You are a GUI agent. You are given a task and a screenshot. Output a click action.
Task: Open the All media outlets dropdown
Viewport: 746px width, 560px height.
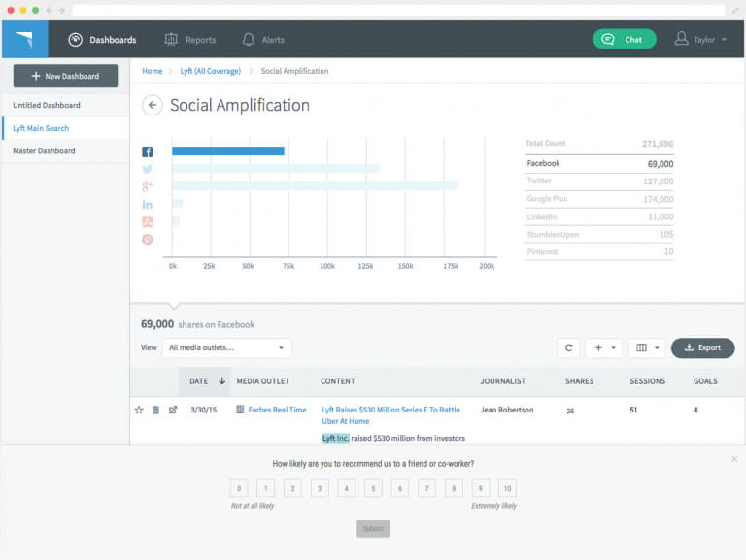click(227, 348)
